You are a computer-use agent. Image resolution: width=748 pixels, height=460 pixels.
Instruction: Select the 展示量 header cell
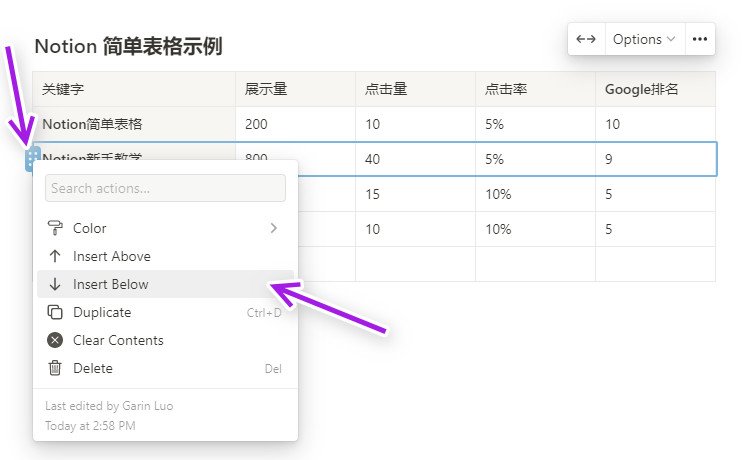295,89
